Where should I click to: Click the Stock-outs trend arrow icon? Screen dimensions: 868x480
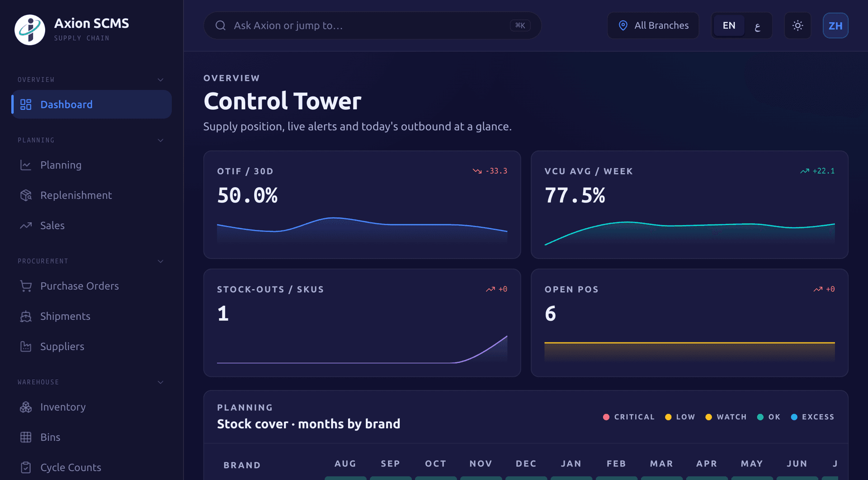point(491,289)
